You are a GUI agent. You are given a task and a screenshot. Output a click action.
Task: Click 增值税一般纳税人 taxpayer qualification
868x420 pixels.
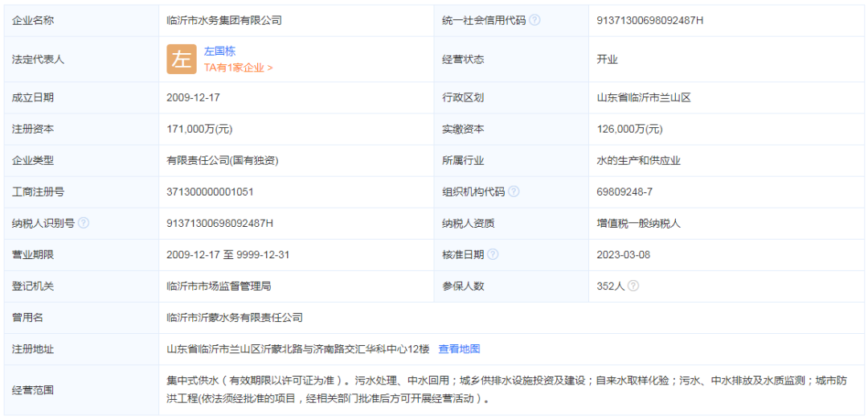tap(638, 224)
